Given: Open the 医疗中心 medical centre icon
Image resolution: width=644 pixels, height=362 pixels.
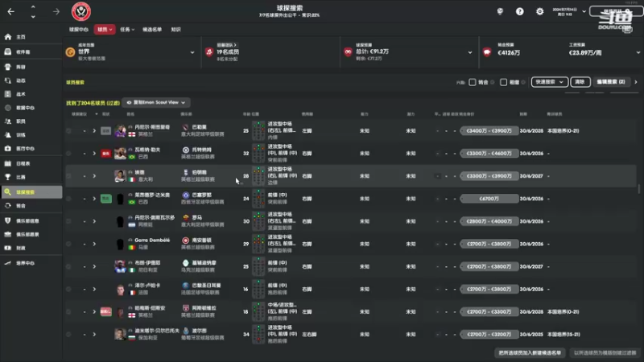Looking at the screenshot, I should [8, 149].
